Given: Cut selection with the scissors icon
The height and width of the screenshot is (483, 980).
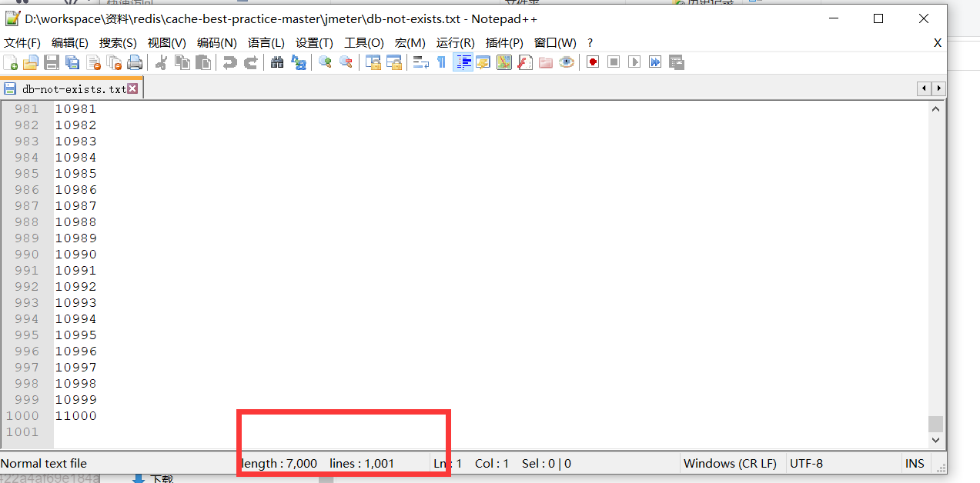Looking at the screenshot, I should click(161, 62).
